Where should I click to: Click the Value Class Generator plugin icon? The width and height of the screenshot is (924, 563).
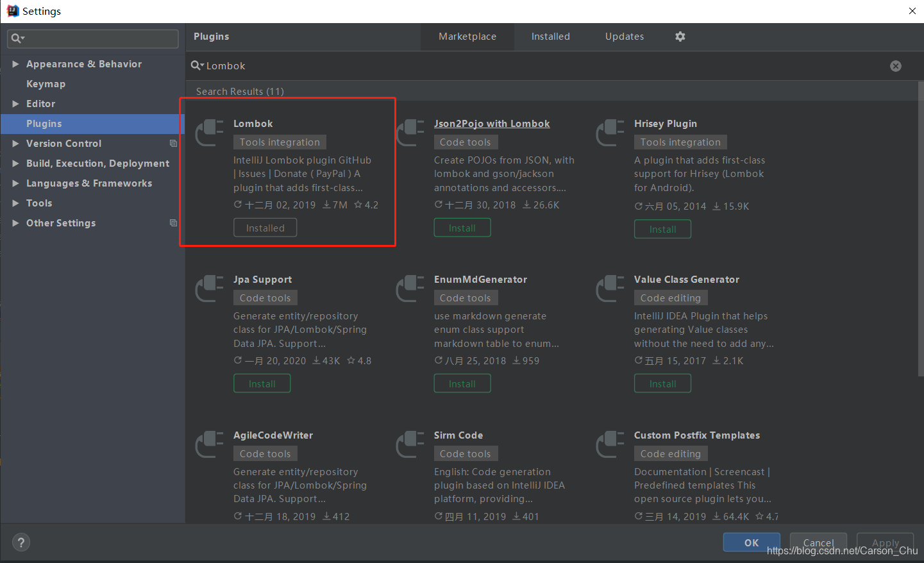coord(610,289)
